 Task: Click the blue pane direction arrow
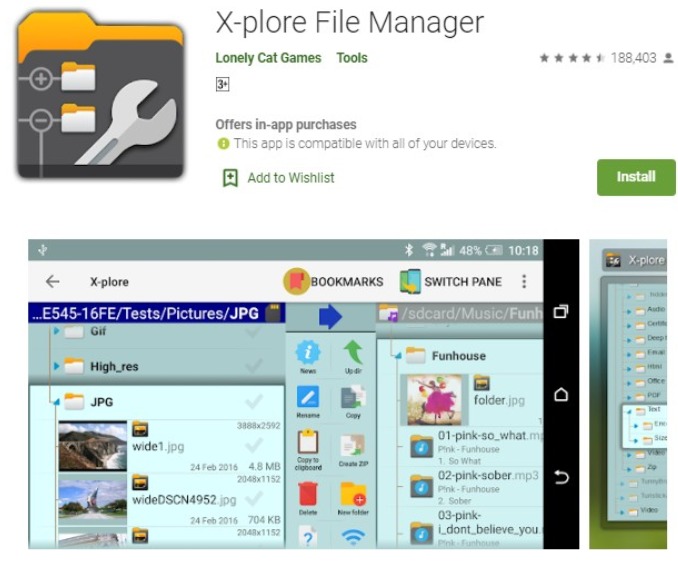330,316
